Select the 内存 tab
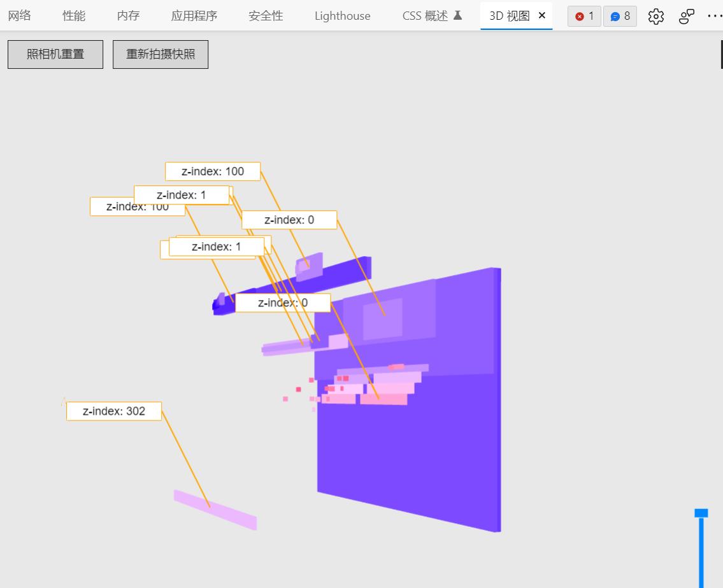 point(129,16)
